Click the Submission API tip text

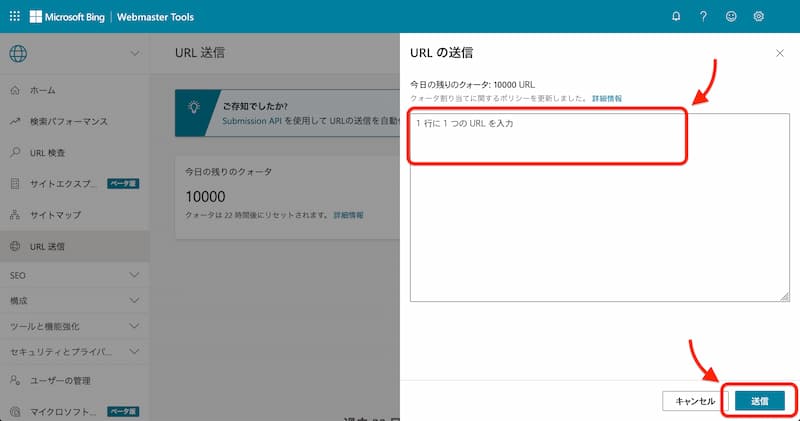[311, 121]
